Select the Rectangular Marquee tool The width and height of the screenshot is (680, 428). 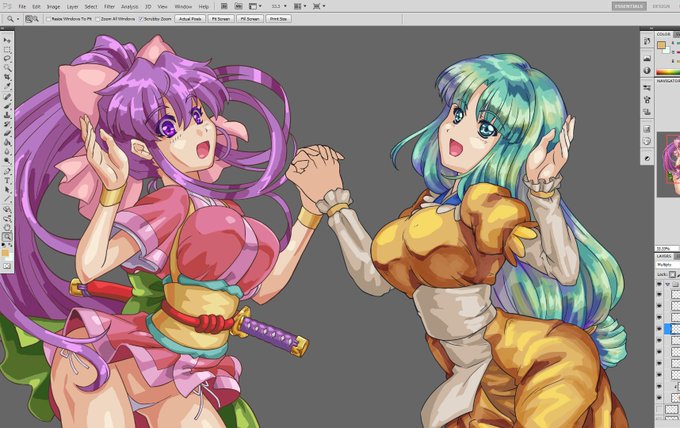(x=7, y=49)
